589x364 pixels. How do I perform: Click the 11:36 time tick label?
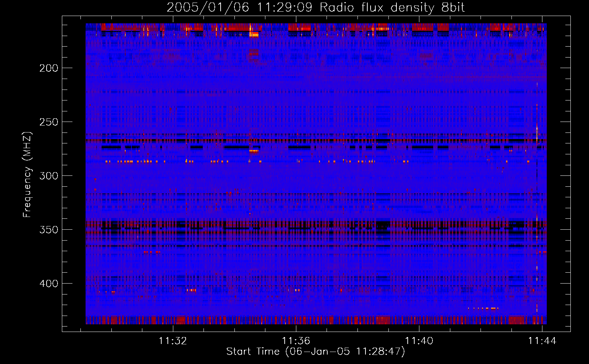[296, 341]
